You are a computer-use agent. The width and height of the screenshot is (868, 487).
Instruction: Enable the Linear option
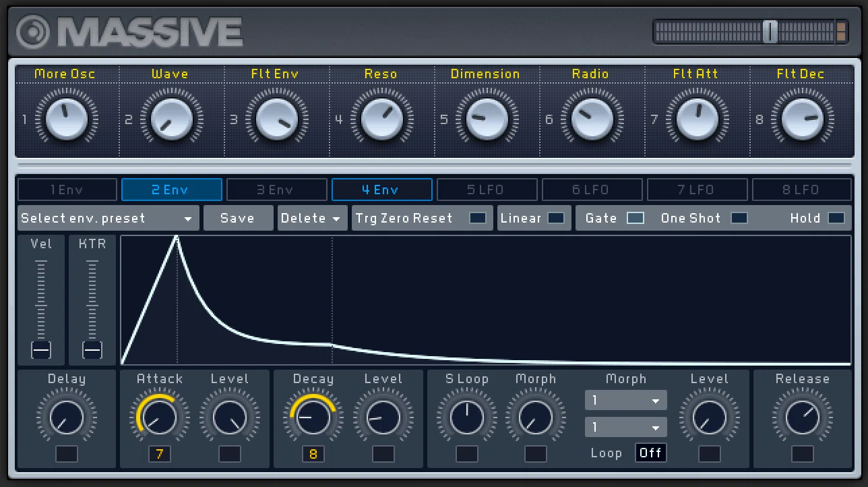point(556,218)
